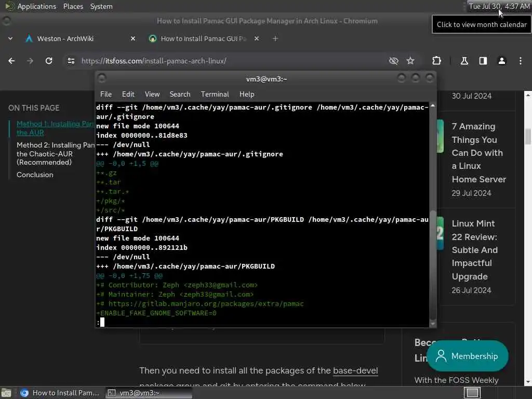532x399 pixels.
Task: Switch to How to Install Pamac tab
Action: (x=203, y=38)
